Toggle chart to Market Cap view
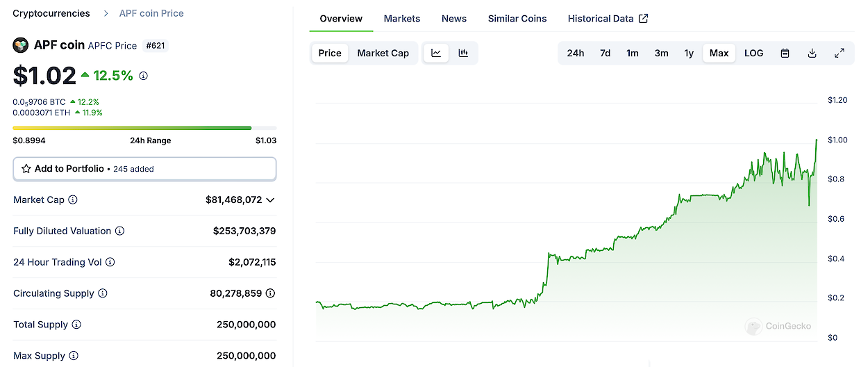Image resolution: width=868 pixels, height=367 pixels. pyautogui.click(x=383, y=53)
